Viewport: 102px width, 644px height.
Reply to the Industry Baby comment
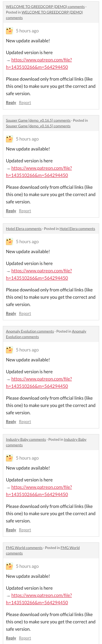click(11, 530)
